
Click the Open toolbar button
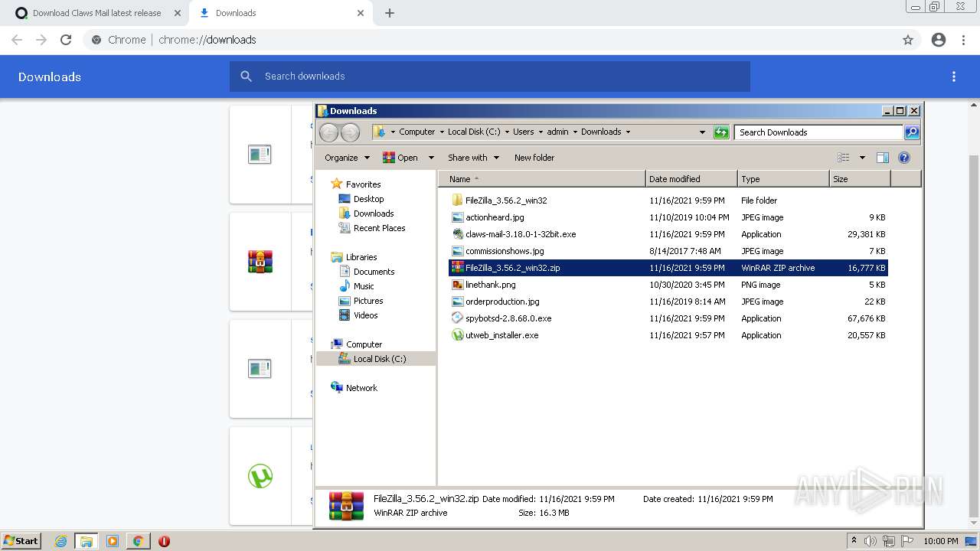coord(400,158)
